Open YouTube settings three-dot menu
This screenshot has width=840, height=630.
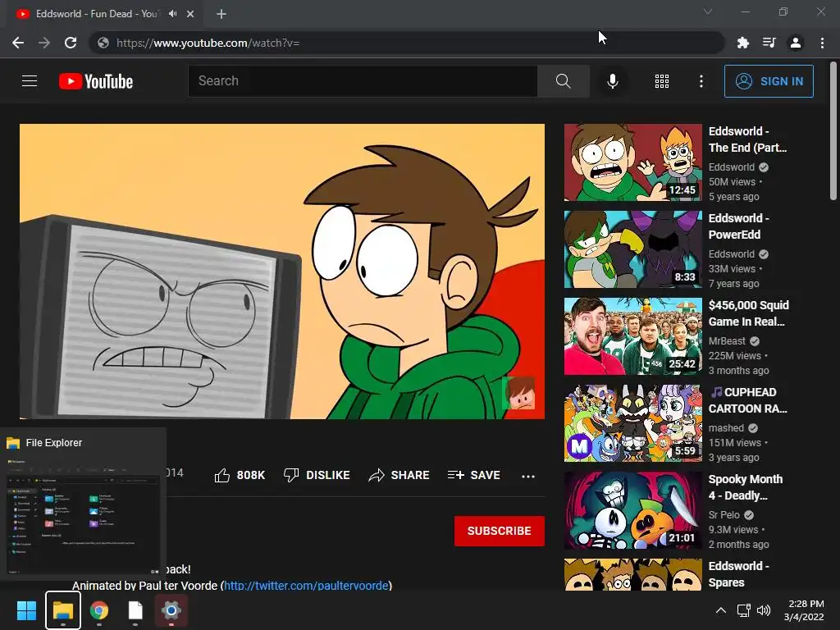(x=701, y=81)
